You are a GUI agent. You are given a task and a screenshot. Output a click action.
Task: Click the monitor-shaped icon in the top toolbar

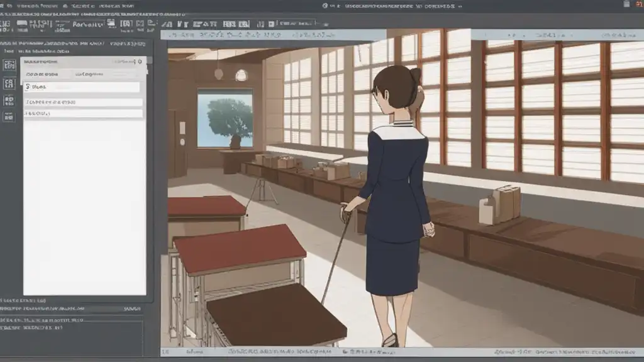(22, 25)
